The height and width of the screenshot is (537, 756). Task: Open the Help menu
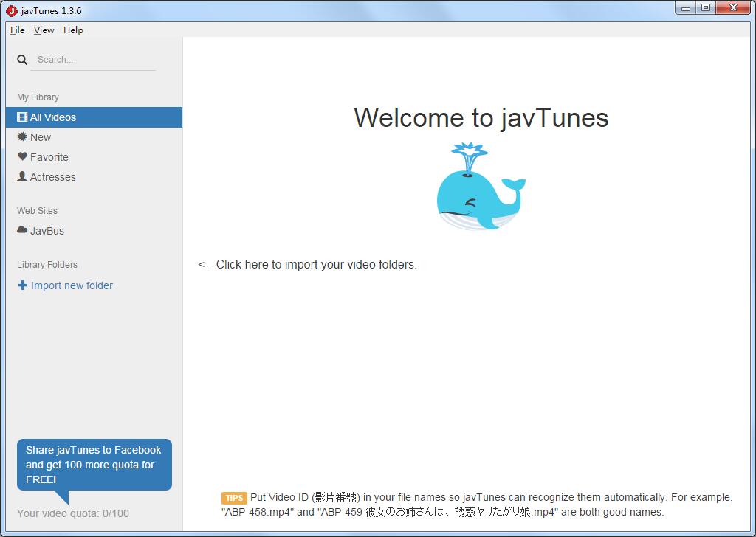[73, 30]
